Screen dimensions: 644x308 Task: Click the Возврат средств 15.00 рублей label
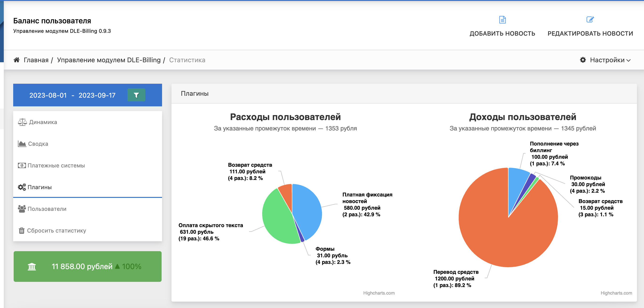600,208
